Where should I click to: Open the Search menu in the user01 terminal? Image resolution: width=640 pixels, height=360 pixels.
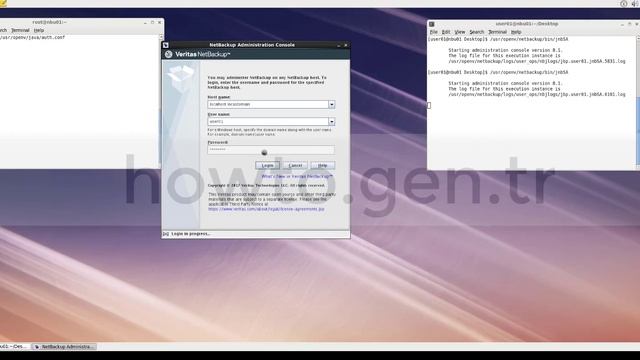476,32
